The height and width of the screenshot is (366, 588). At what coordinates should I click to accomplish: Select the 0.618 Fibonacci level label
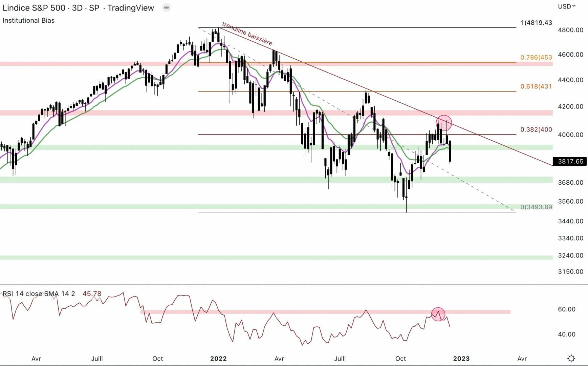click(536, 86)
